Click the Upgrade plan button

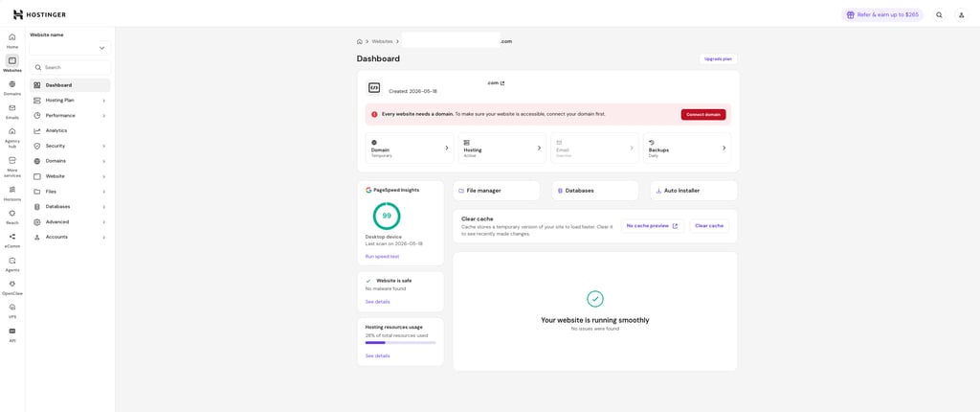pyautogui.click(x=718, y=58)
